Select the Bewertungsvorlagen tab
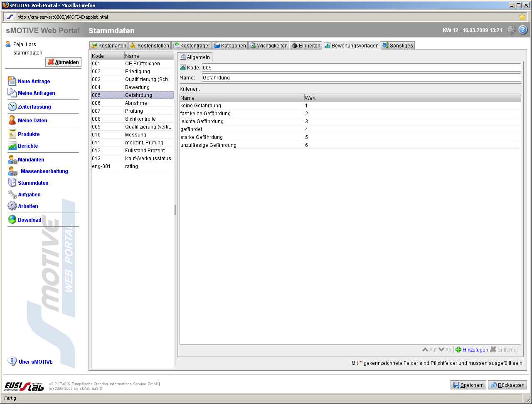The height and width of the screenshot is (404, 532). point(352,45)
